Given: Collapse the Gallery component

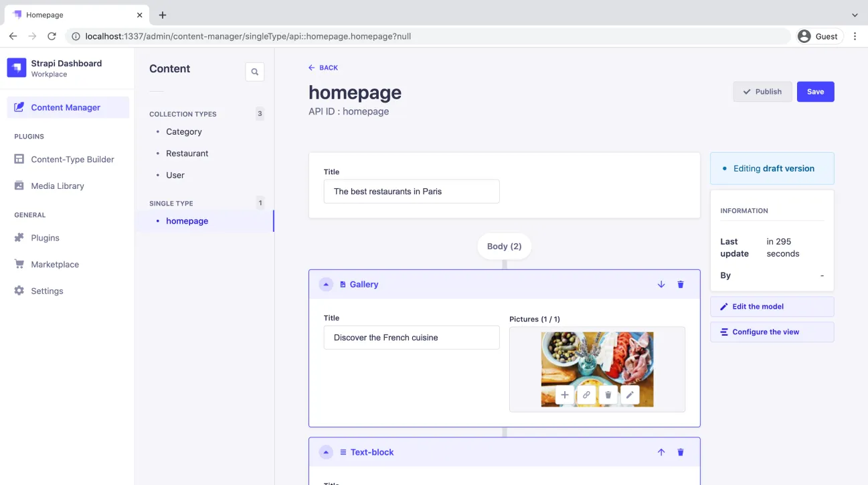Looking at the screenshot, I should pyautogui.click(x=326, y=285).
